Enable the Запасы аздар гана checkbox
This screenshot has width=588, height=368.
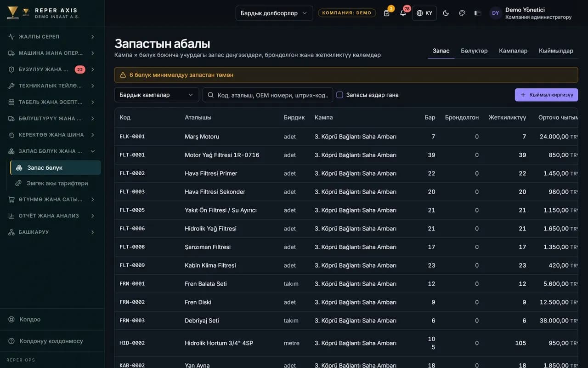coord(340,95)
